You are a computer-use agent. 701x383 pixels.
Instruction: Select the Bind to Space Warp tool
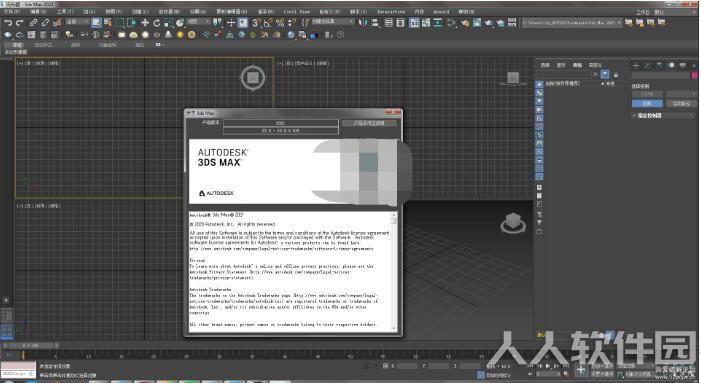click(x=57, y=23)
